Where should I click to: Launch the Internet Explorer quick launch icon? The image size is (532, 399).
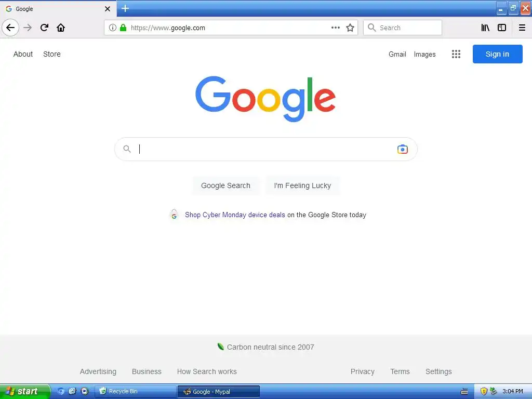(72, 391)
